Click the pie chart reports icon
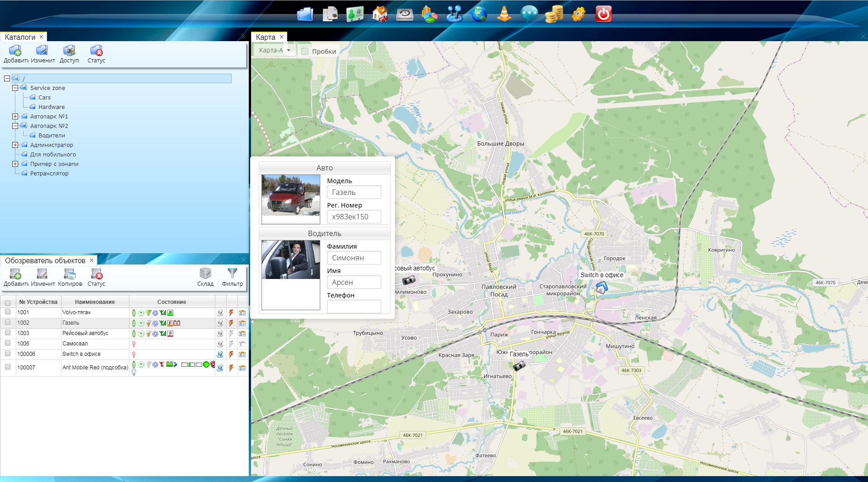 [x=429, y=14]
